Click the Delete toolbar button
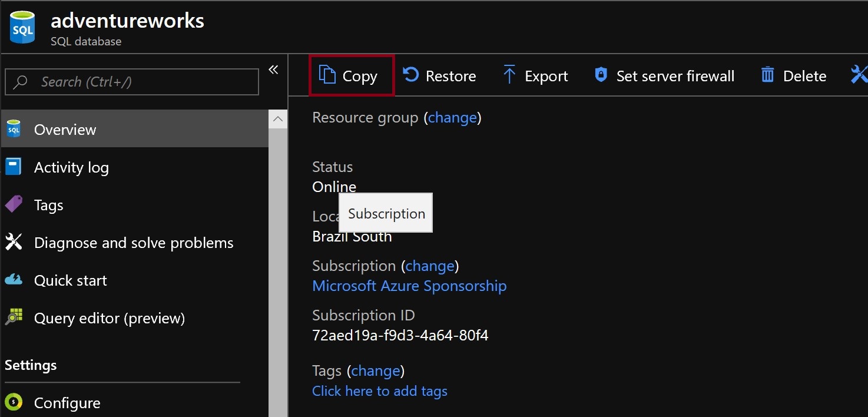The width and height of the screenshot is (868, 417). coord(793,75)
